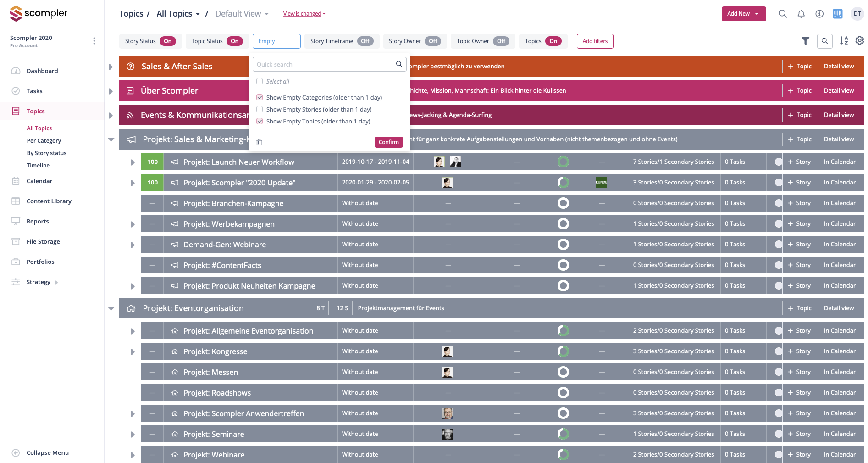Viewport: 868px width, 463px height.
Task: Click the trash icon in filter popup
Action: click(259, 142)
